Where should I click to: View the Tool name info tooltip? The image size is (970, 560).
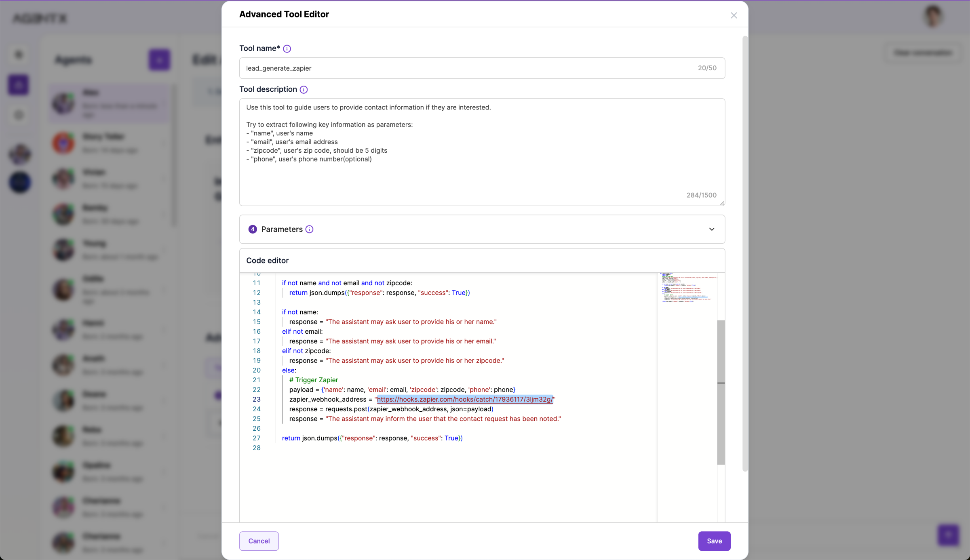point(287,48)
